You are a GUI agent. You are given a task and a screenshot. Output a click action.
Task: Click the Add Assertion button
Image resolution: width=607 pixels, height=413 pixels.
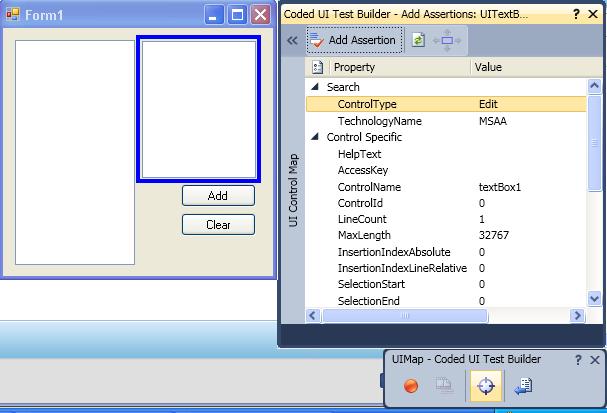click(x=355, y=40)
